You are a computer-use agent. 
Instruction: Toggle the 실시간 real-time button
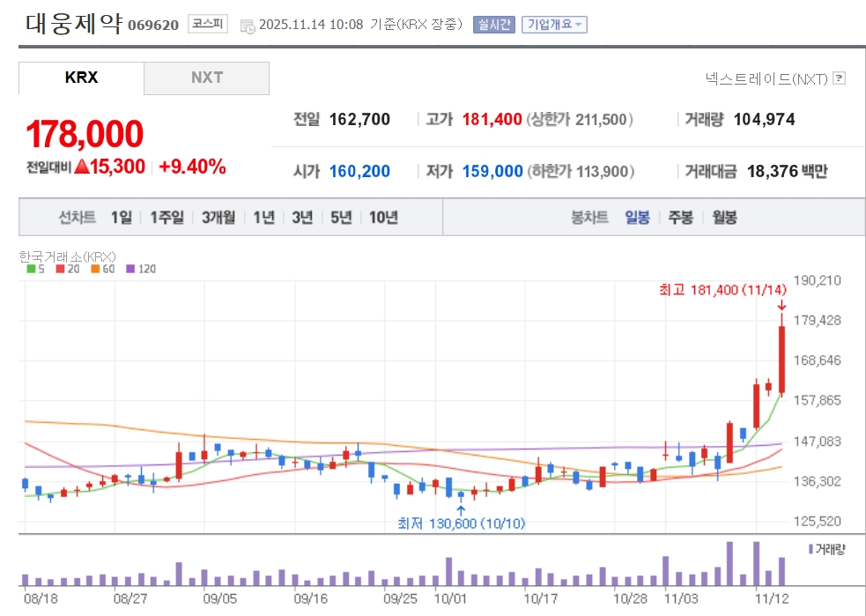coord(493,25)
